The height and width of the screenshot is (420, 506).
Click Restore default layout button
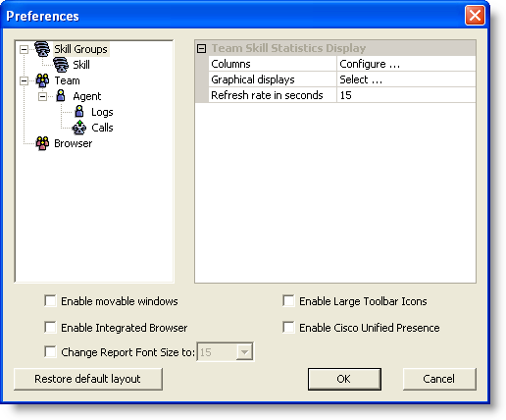88,379
